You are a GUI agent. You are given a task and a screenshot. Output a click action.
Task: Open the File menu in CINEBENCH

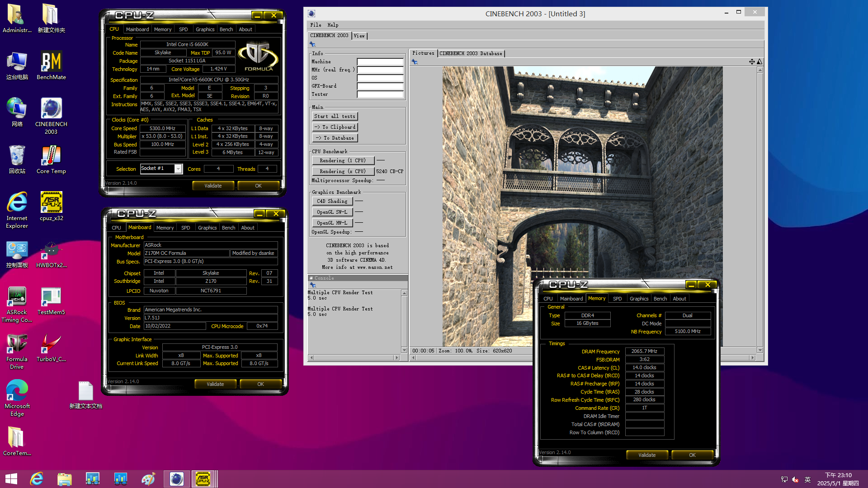pyautogui.click(x=316, y=25)
